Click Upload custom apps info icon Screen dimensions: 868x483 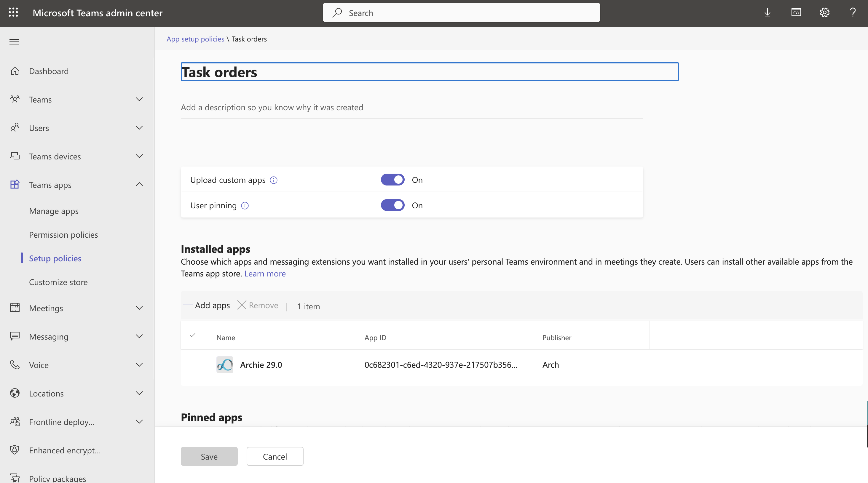click(274, 180)
